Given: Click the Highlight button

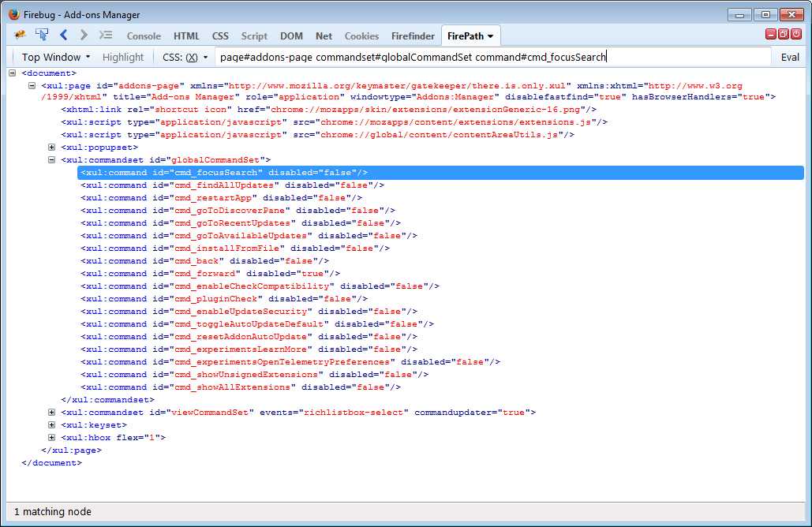Looking at the screenshot, I should 123,57.
